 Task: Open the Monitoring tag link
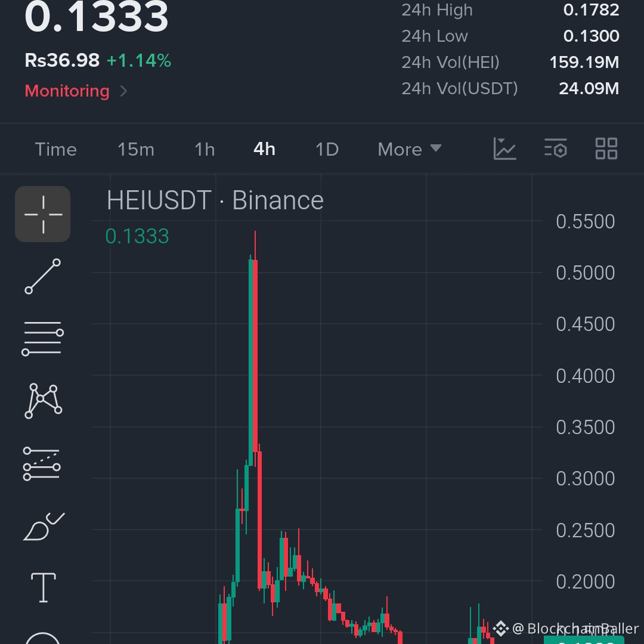pos(67,91)
